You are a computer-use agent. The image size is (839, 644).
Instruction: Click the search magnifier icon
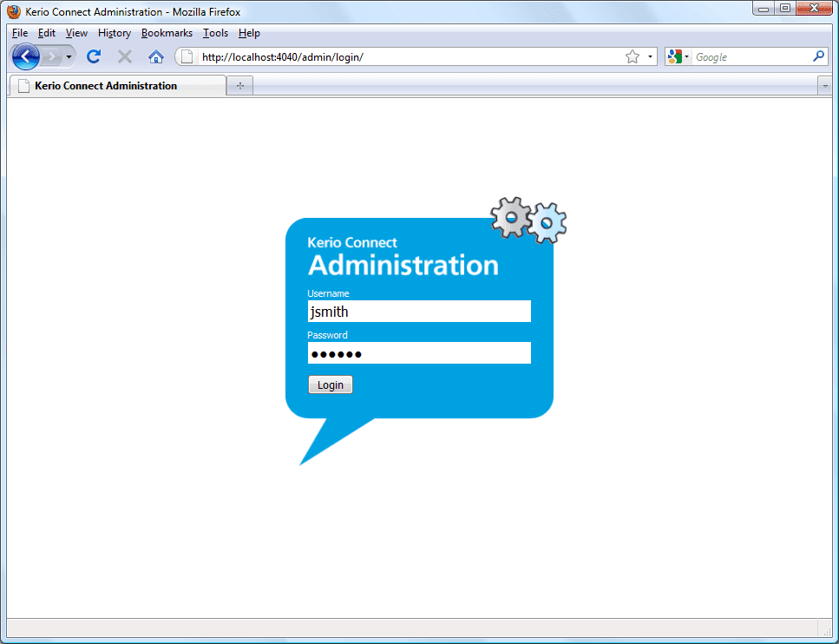click(819, 56)
